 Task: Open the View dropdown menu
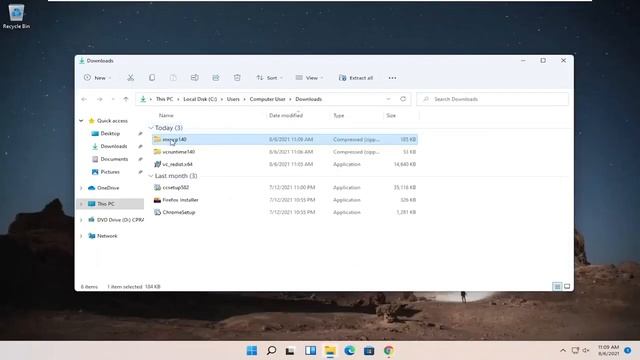click(x=309, y=78)
